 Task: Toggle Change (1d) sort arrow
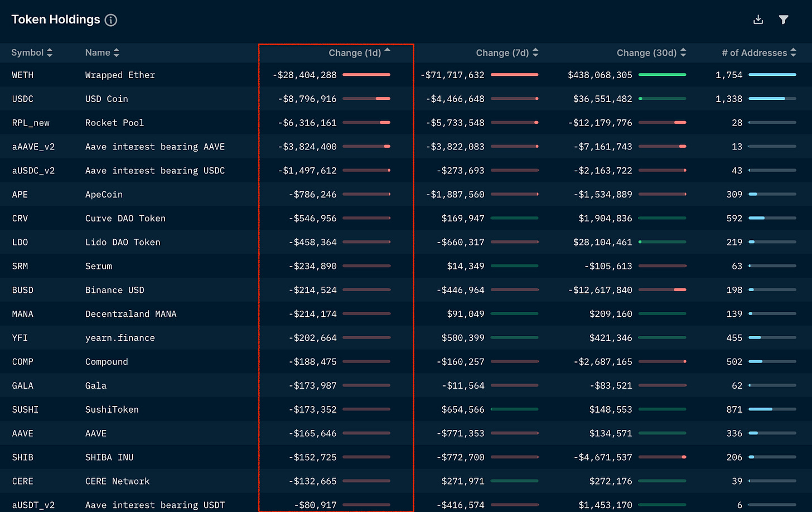pyautogui.click(x=388, y=50)
